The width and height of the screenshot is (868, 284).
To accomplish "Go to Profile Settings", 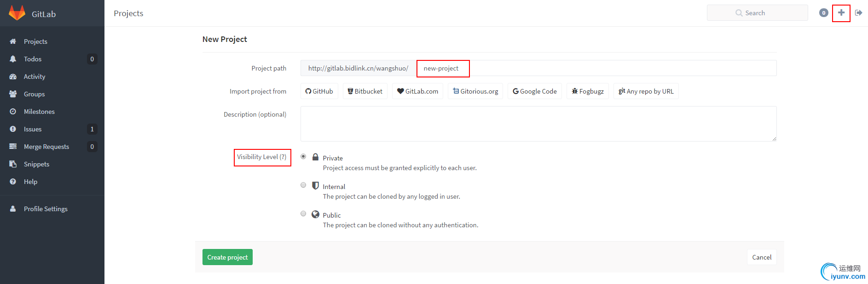I will (x=46, y=209).
